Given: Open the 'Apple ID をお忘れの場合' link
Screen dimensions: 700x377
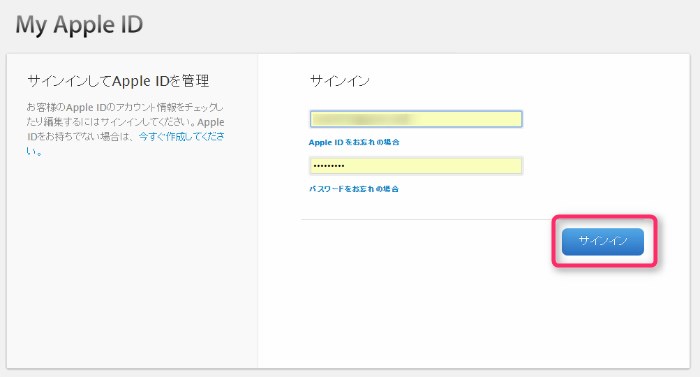Looking at the screenshot, I should point(354,142).
